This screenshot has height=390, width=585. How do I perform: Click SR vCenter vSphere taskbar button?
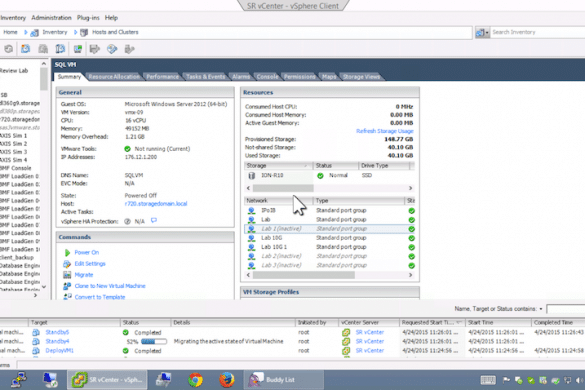click(107, 380)
